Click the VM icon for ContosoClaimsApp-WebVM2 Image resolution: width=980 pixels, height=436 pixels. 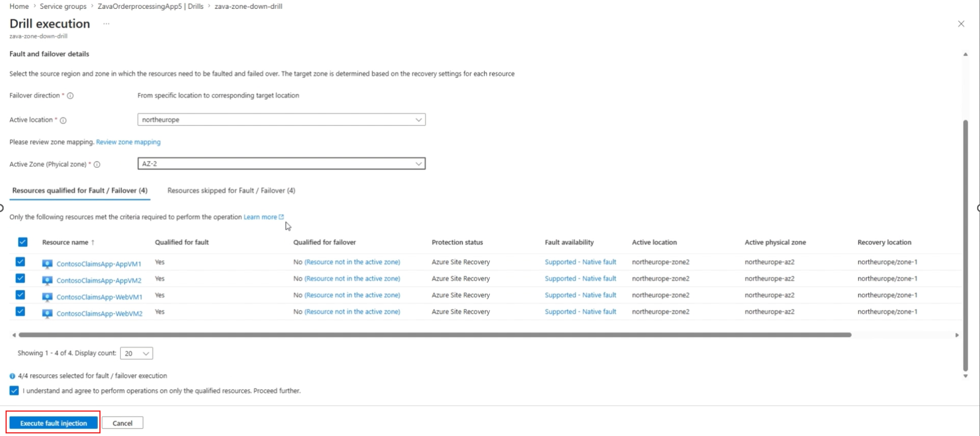[x=47, y=314]
